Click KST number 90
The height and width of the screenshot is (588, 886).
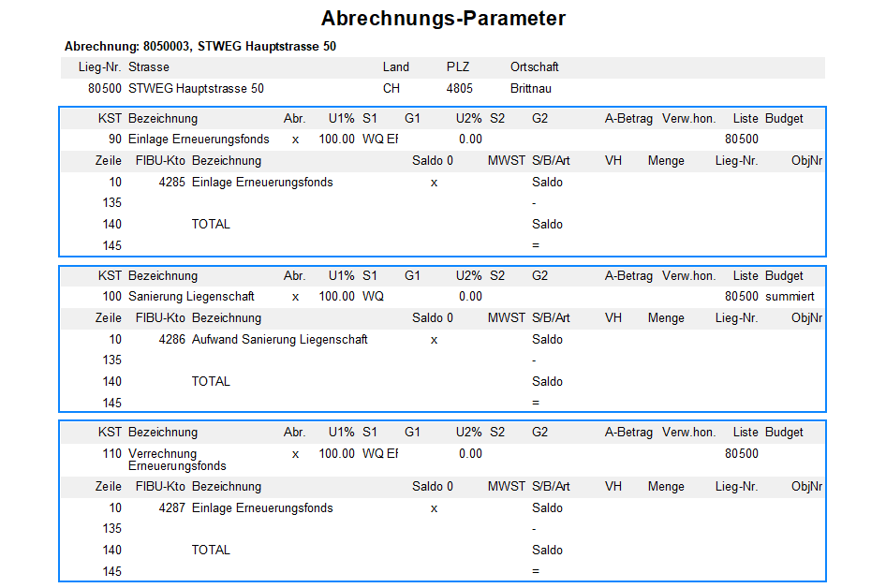(114, 139)
